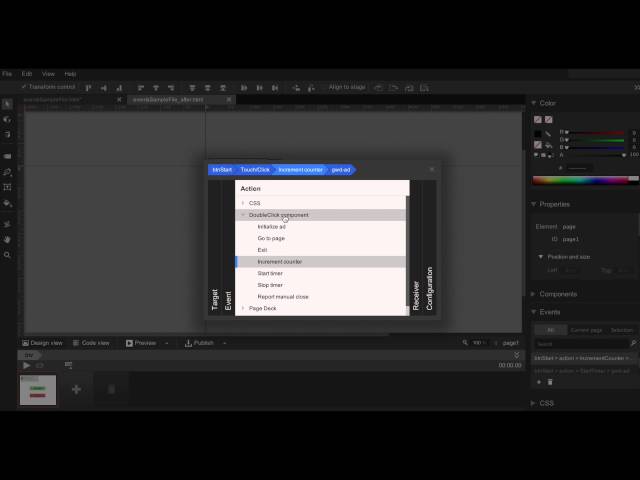This screenshot has height=480, width=640.
Task: Select the Text tool in left toolbar
Action: coord(7,187)
